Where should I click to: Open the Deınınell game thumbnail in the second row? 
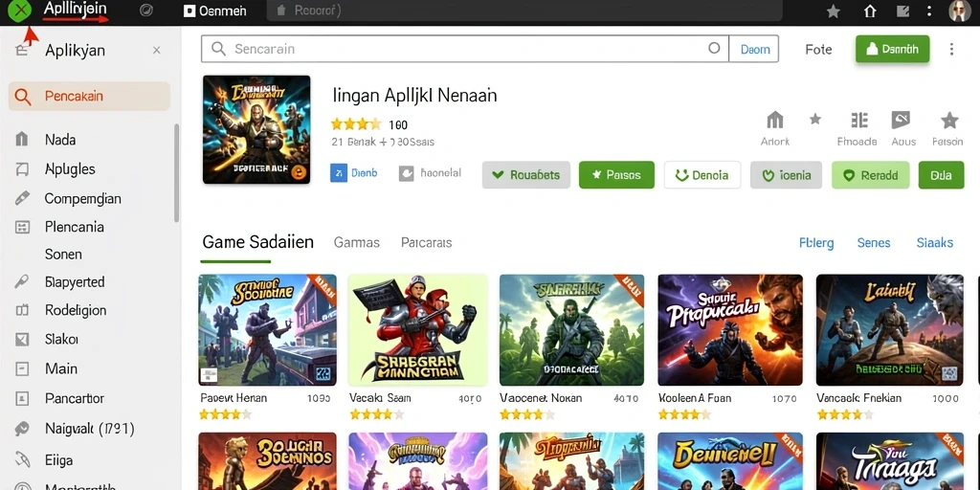point(730,461)
